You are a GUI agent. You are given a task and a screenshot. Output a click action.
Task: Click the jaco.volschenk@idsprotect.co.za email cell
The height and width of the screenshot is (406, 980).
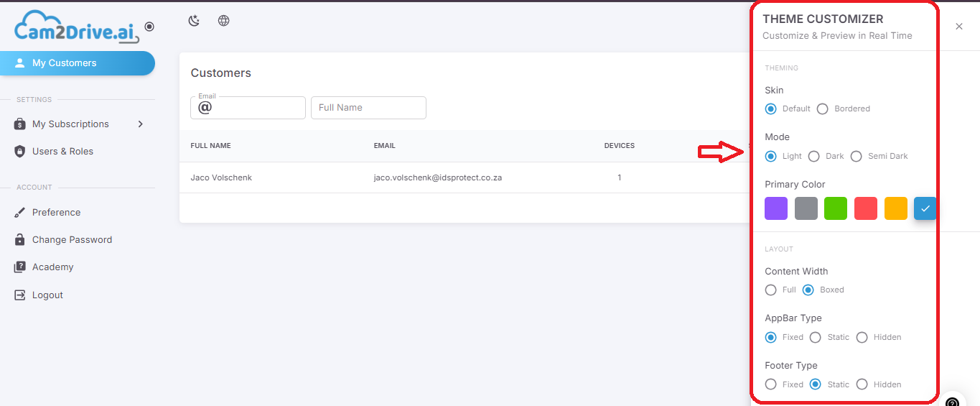click(438, 177)
